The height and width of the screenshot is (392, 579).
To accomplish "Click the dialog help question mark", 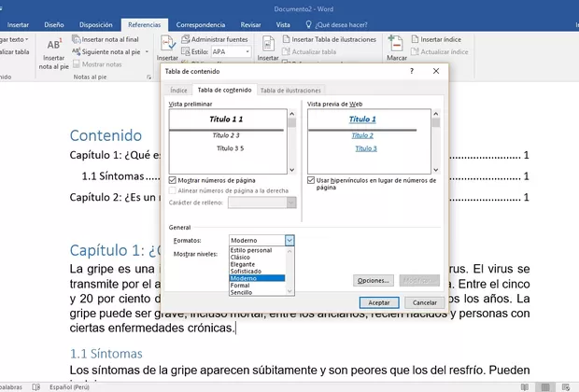I will [x=412, y=71].
